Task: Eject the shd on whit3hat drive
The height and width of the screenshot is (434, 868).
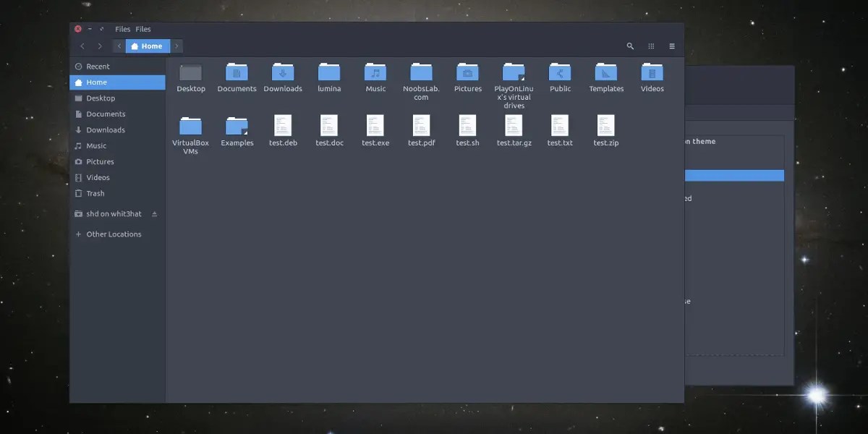Action: pos(154,213)
